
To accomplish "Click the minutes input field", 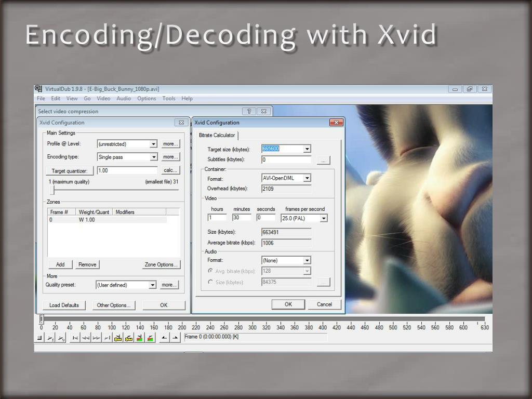I will click(x=242, y=218).
